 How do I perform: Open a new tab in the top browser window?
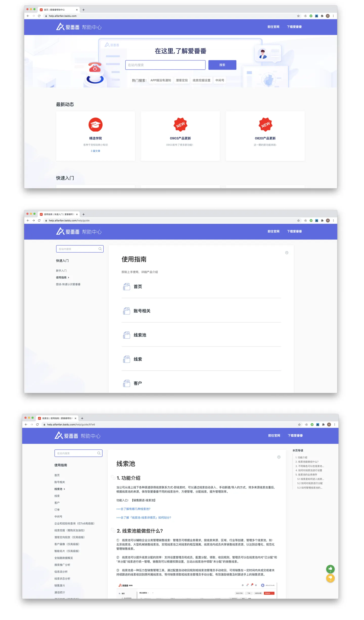(83, 10)
